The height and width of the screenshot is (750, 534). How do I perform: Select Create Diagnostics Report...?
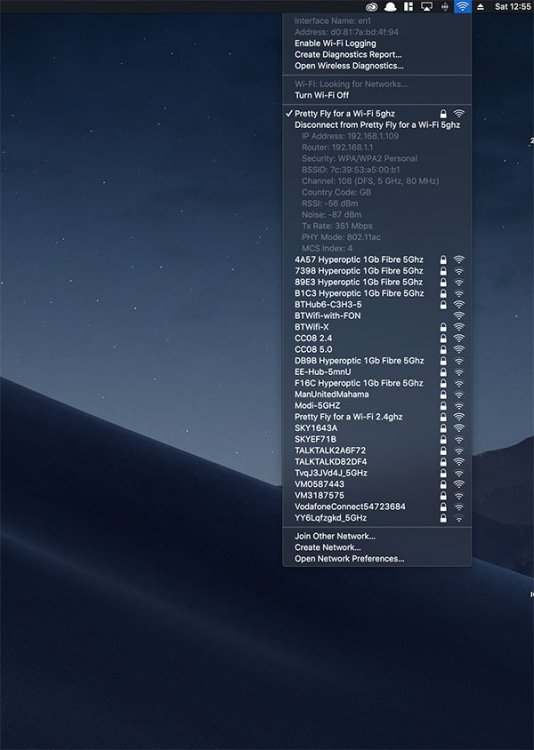coord(377,55)
